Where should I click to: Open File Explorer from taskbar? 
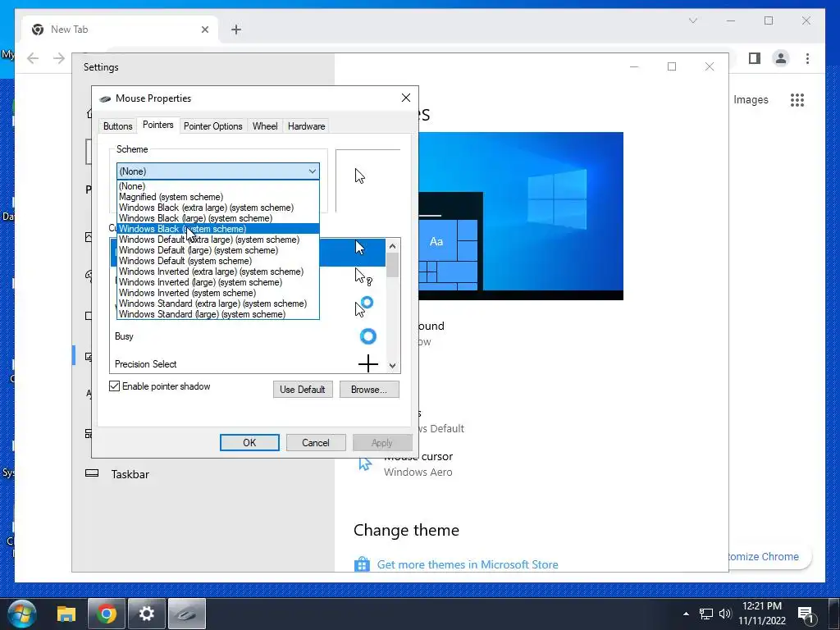tap(66, 614)
